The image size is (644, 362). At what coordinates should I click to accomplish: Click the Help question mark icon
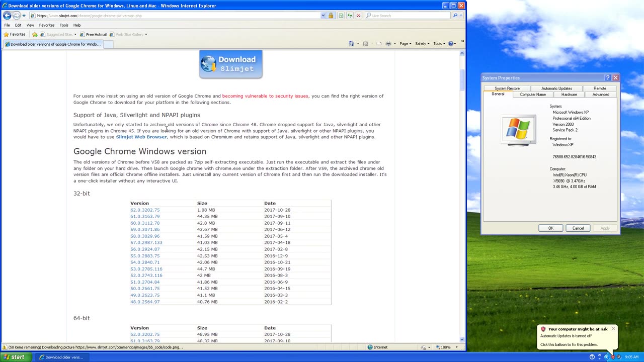(x=451, y=44)
